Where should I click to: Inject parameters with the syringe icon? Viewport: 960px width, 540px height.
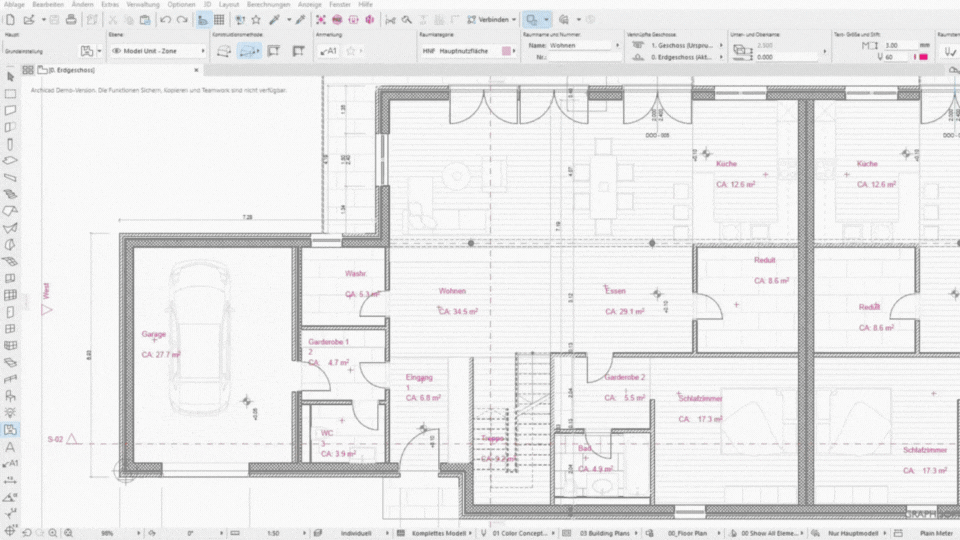(x=300, y=20)
